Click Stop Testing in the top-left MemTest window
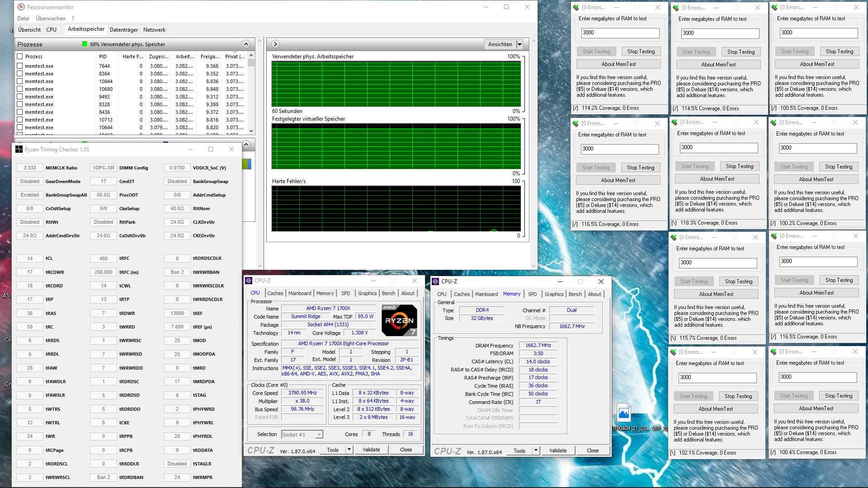The height and width of the screenshot is (488, 868). point(641,52)
